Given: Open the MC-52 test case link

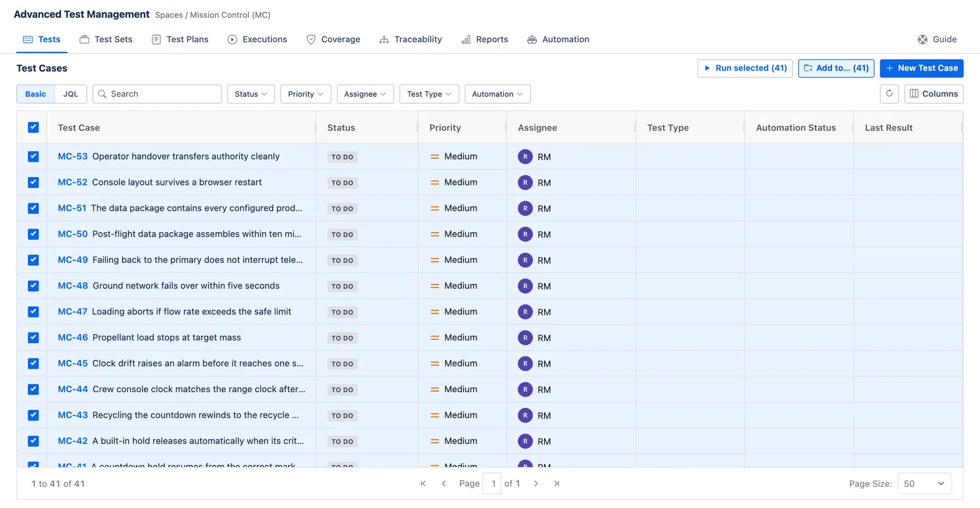Looking at the screenshot, I should click(72, 182).
